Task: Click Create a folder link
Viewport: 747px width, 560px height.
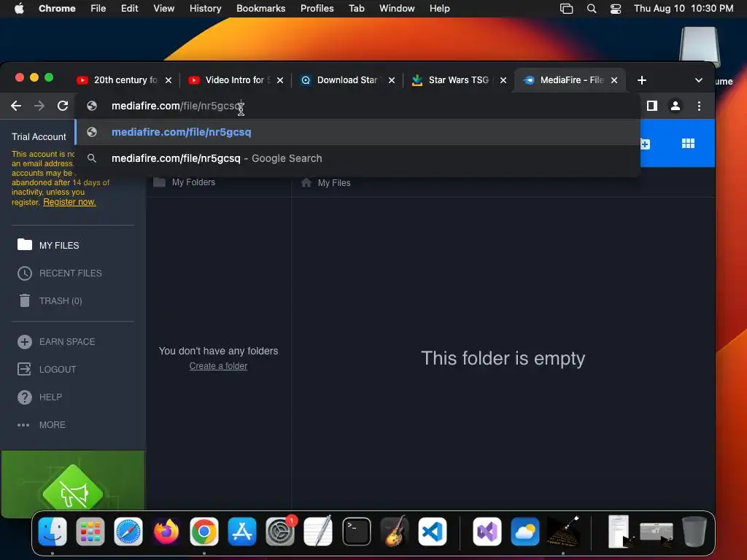Action: 218,366
